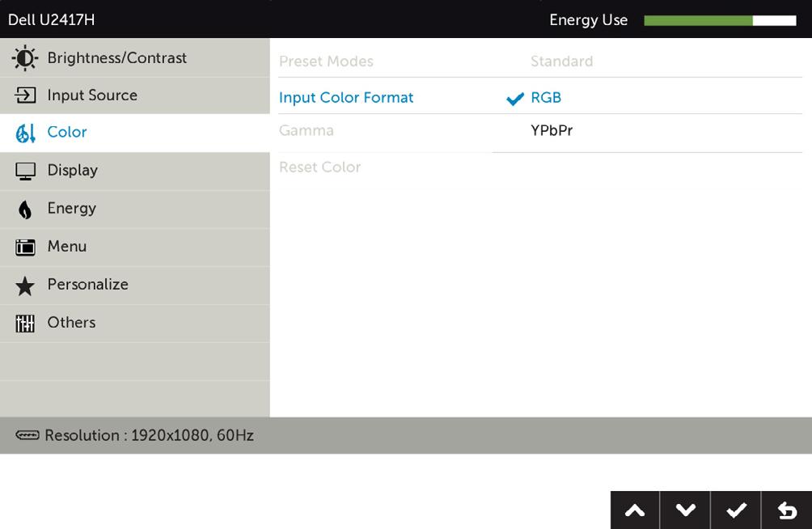This screenshot has height=529, width=812.
Task: Click the Input Source arrow icon
Action: pyautogui.click(x=25, y=95)
